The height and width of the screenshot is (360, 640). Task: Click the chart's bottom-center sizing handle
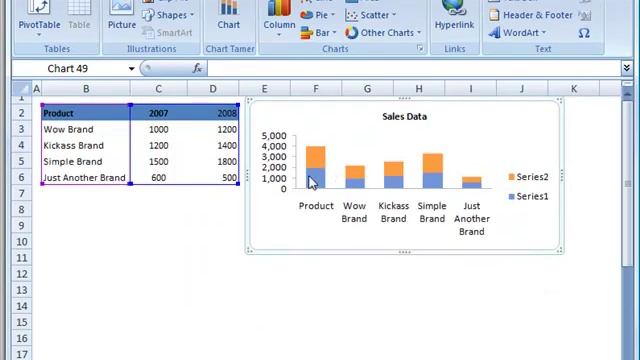click(404, 252)
